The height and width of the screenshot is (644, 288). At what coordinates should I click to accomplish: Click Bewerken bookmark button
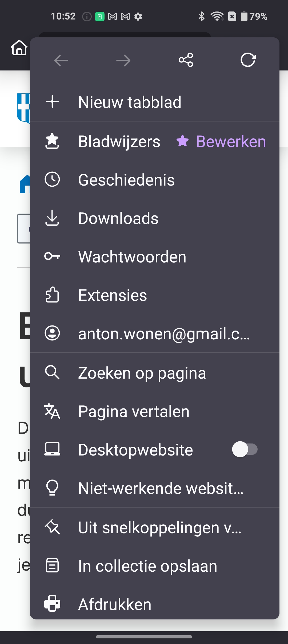coord(221,141)
